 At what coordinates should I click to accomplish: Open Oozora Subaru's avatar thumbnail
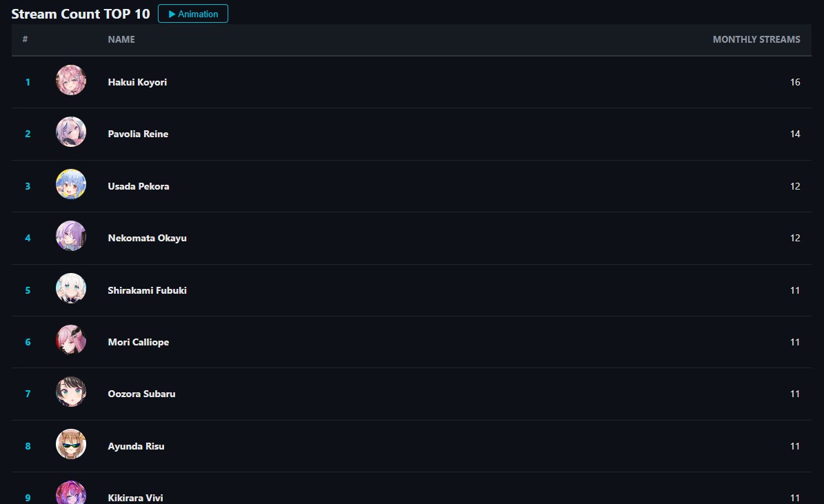[x=71, y=392]
